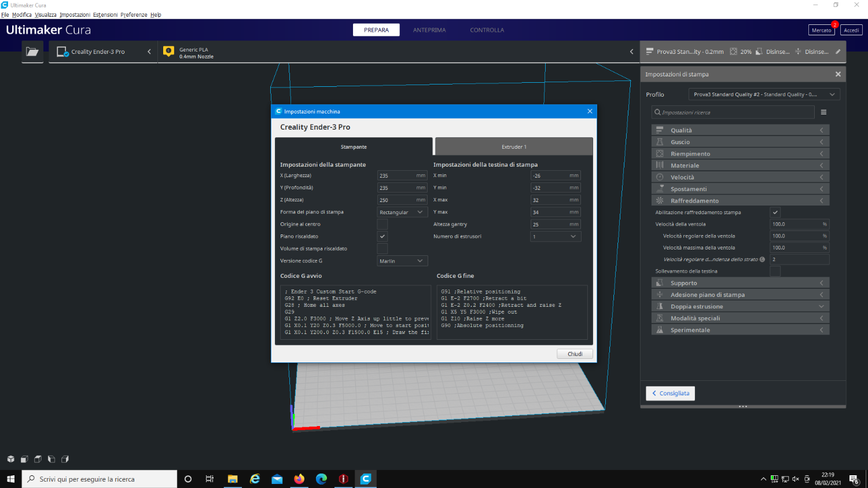Click the Qualità category icon

660,130
